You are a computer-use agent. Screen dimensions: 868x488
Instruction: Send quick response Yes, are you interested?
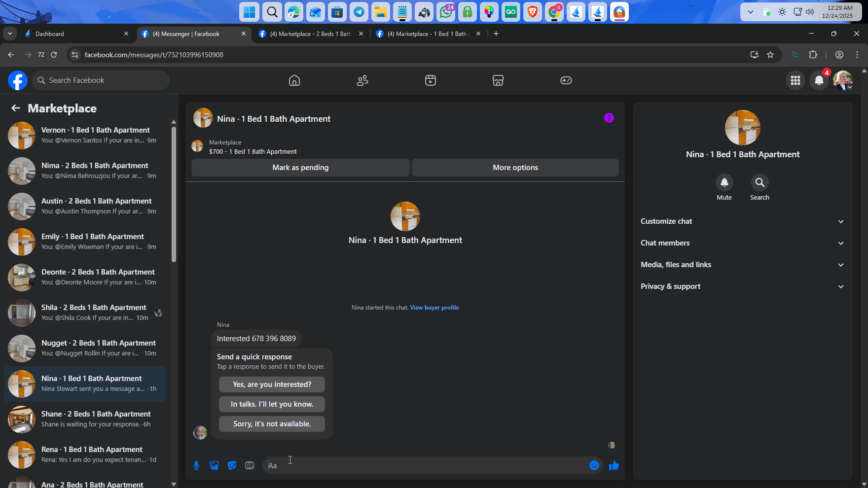click(272, 384)
